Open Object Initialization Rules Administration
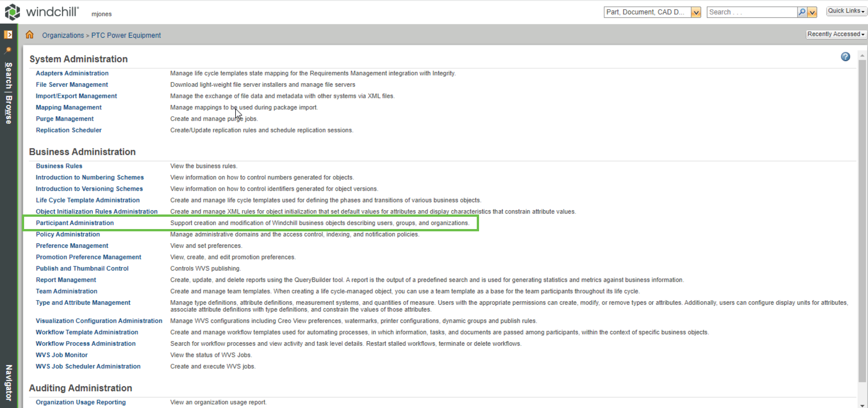This screenshot has height=408, width=868. coord(97,212)
